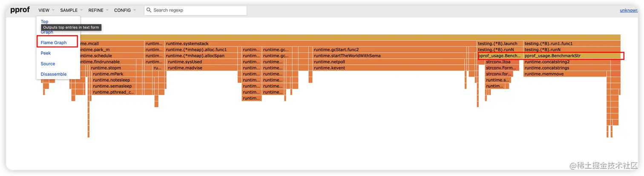This screenshot has height=176, width=644.
Task: Click the strconv.Itoa frame
Action: tap(502, 62)
